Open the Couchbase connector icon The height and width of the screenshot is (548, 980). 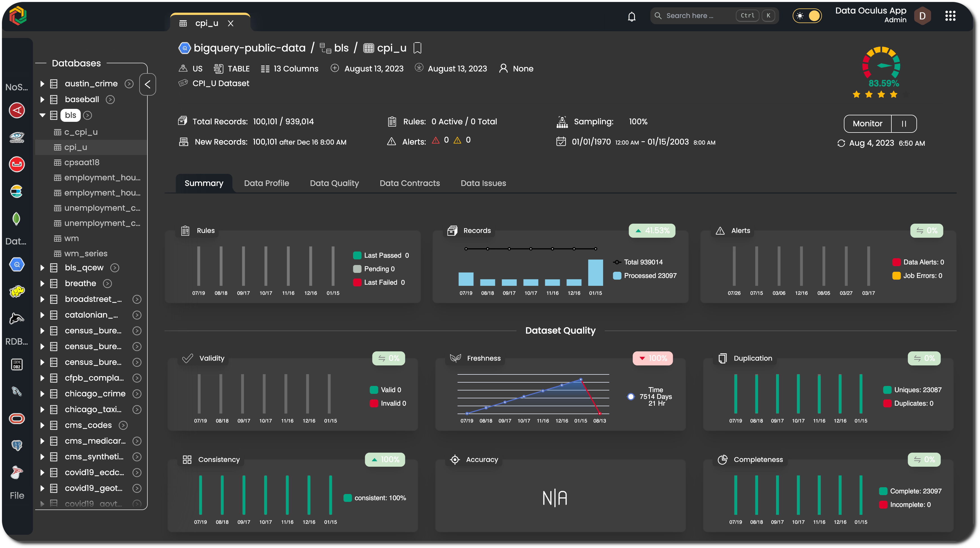click(17, 164)
